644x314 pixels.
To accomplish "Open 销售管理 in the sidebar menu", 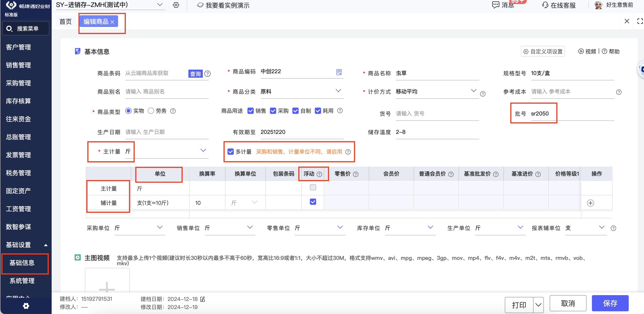I will point(18,65).
